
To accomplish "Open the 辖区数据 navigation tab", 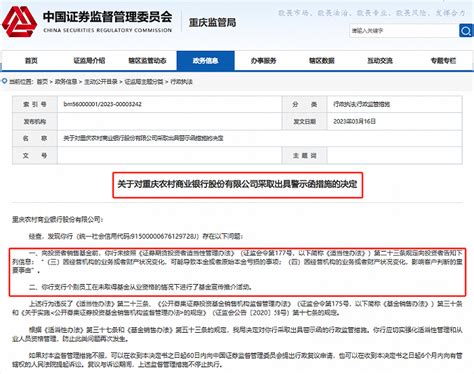I will click(x=322, y=61).
